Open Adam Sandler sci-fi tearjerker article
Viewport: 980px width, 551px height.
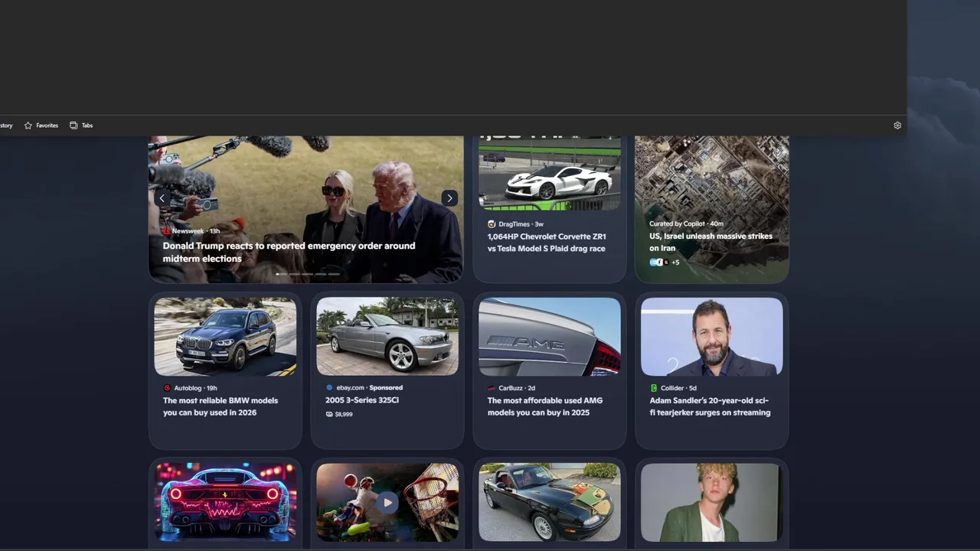pos(710,406)
